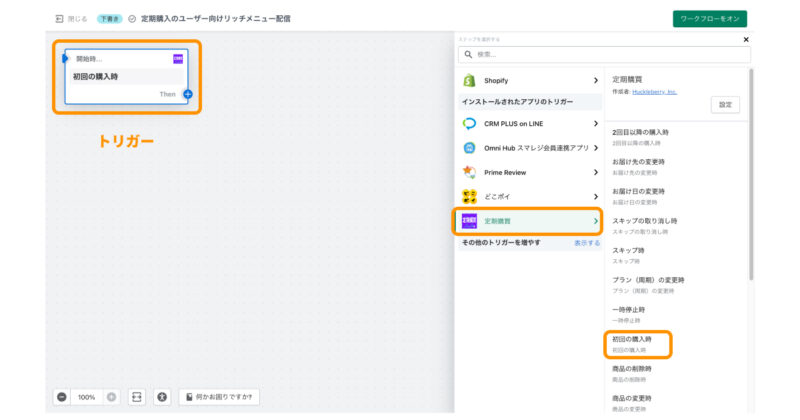Viewport: 800px width, 420px height.
Task: Click the search magnifier icon
Action: (x=468, y=54)
